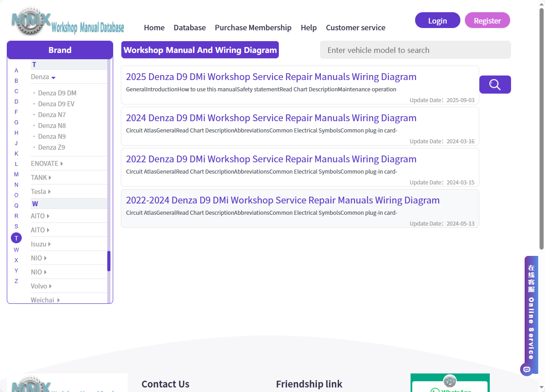Jump to brand letter D
This screenshot has height=392, width=545.
coord(16,102)
